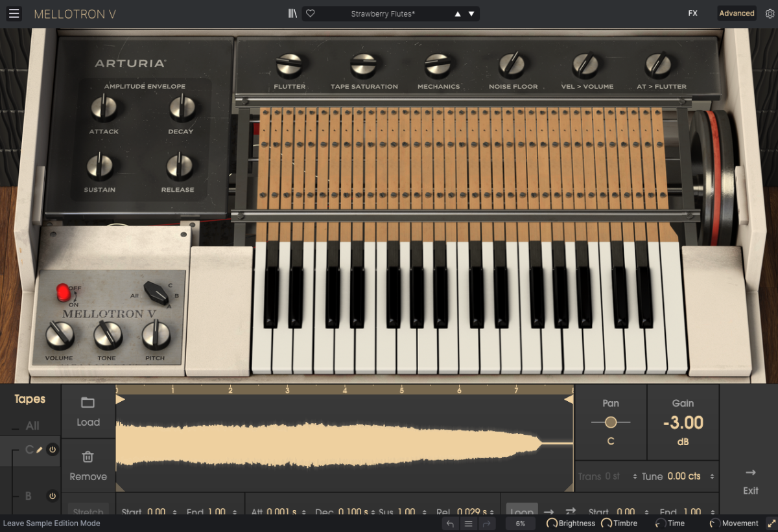Undo the last action
The image size is (778, 532).
click(x=451, y=524)
